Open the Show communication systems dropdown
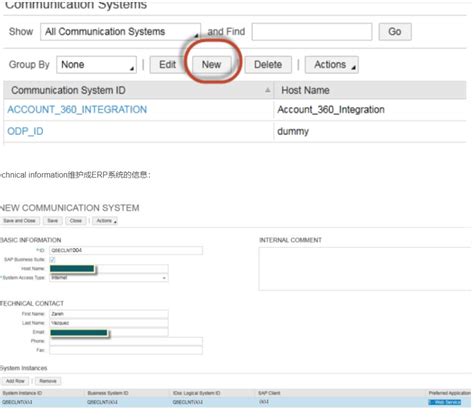Image resolution: width=474 pixels, height=420 pixels. pyautogui.click(x=120, y=32)
